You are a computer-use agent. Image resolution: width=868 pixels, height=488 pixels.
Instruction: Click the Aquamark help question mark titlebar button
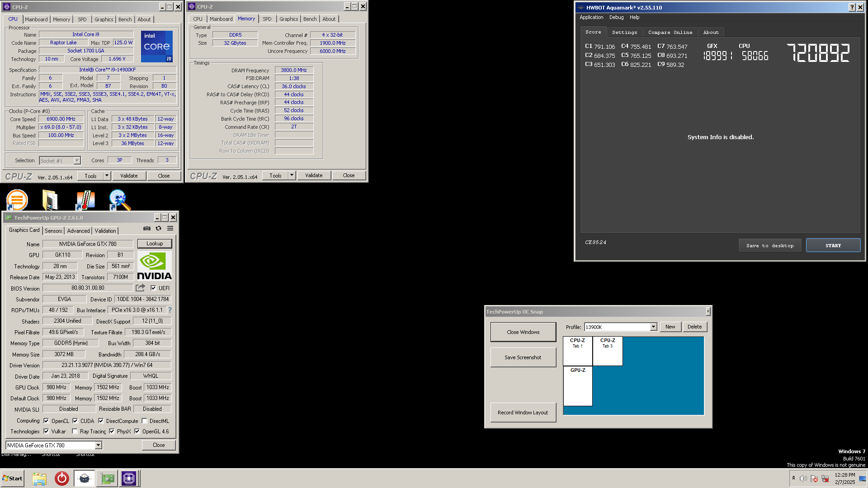pyautogui.click(x=852, y=7)
